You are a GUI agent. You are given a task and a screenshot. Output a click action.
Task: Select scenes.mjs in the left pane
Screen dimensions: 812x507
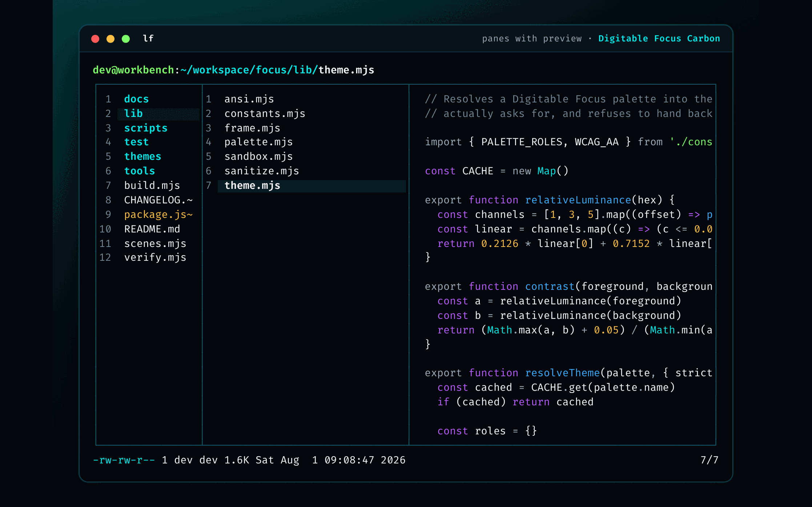[155, 244]
